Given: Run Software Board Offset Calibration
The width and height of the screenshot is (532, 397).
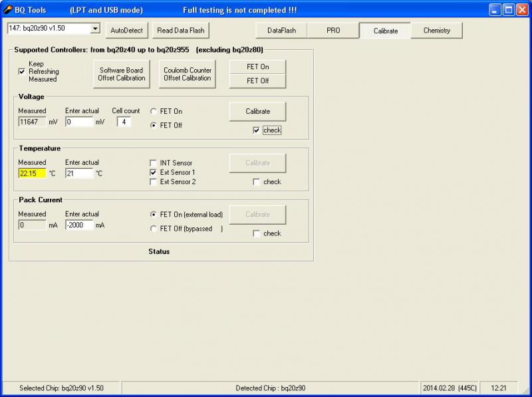Looking at the screenshot, I should (x=122, y=74).
